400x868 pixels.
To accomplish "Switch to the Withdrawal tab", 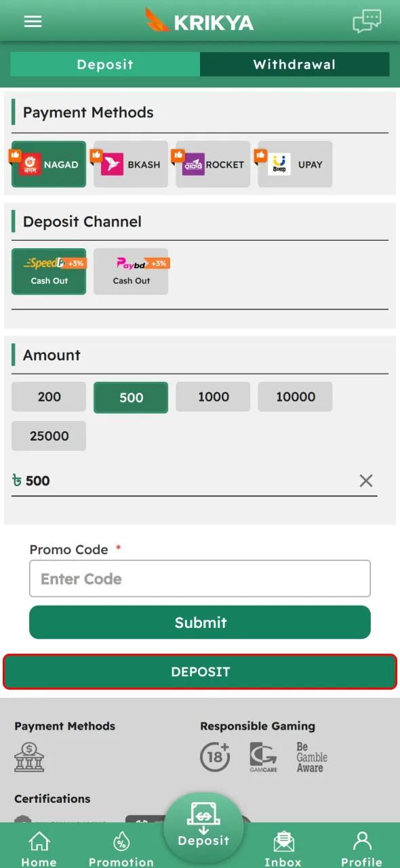I will tap(295, 64).
